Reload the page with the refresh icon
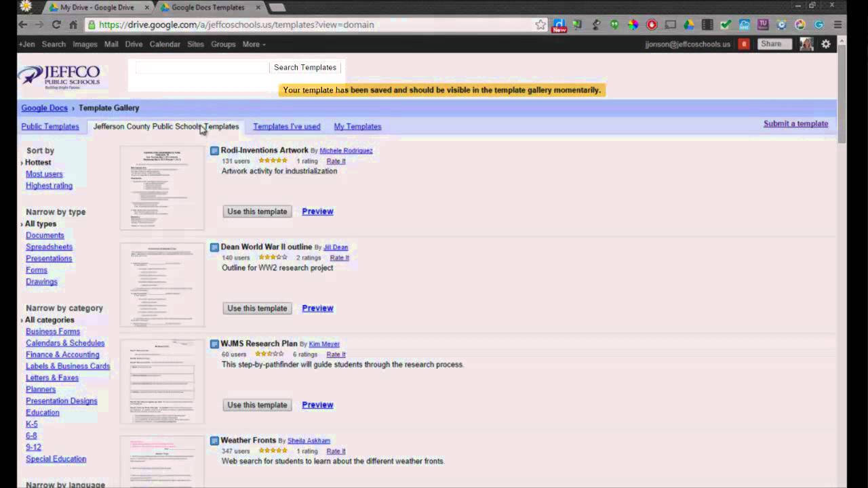The width and height of the screenshot is (868, 488). 56,24
